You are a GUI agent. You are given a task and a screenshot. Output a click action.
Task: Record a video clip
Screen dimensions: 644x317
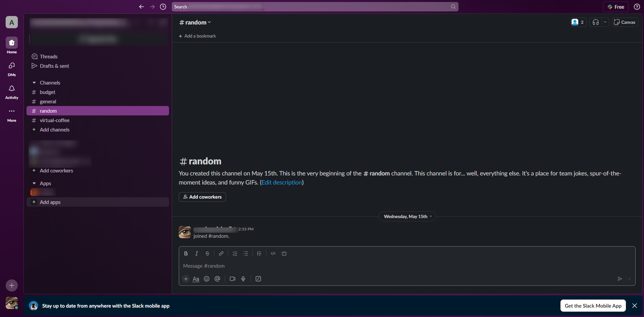[232, 279]
